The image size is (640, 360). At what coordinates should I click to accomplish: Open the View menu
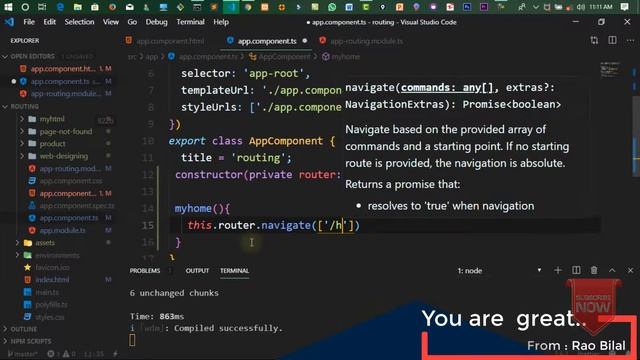111,22
